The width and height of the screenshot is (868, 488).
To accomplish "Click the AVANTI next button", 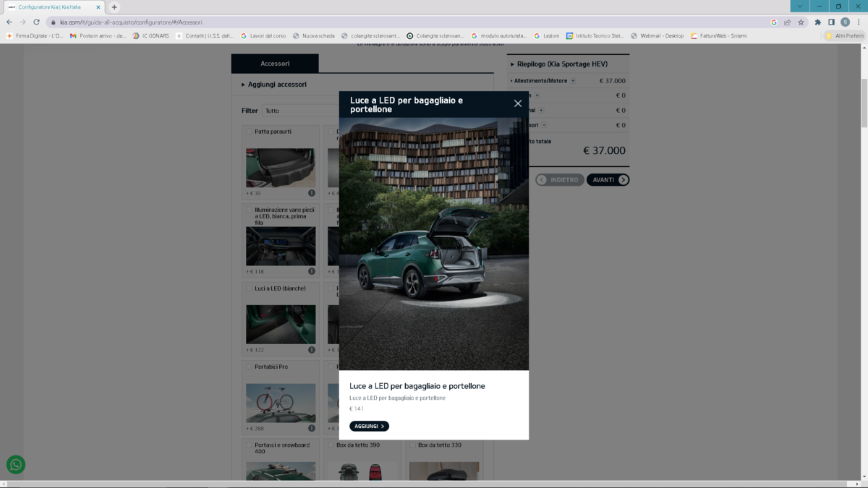I will click(608, 179).
